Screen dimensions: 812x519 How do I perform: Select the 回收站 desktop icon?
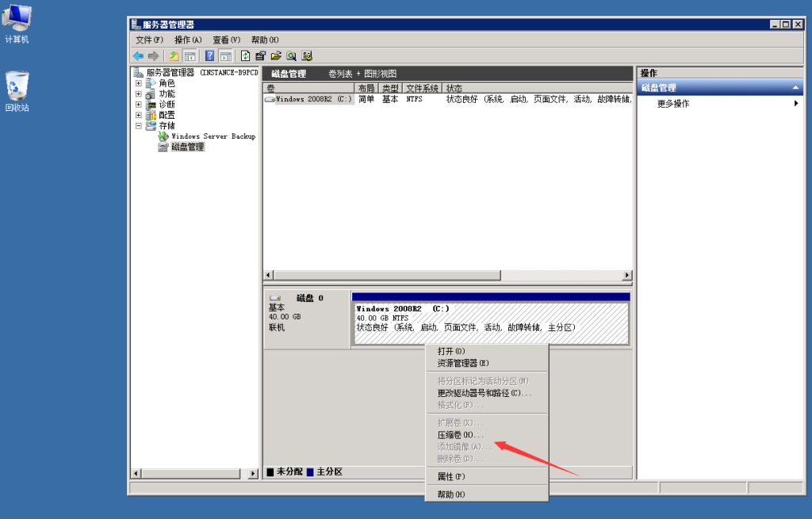click(x=17, y=92)
